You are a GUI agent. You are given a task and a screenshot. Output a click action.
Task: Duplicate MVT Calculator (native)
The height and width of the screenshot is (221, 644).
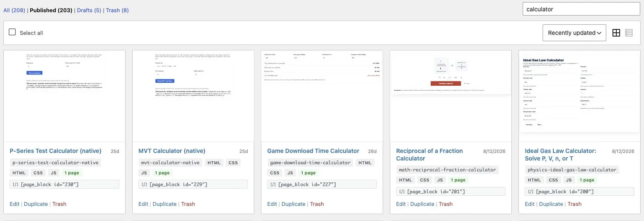pos(165,204)
